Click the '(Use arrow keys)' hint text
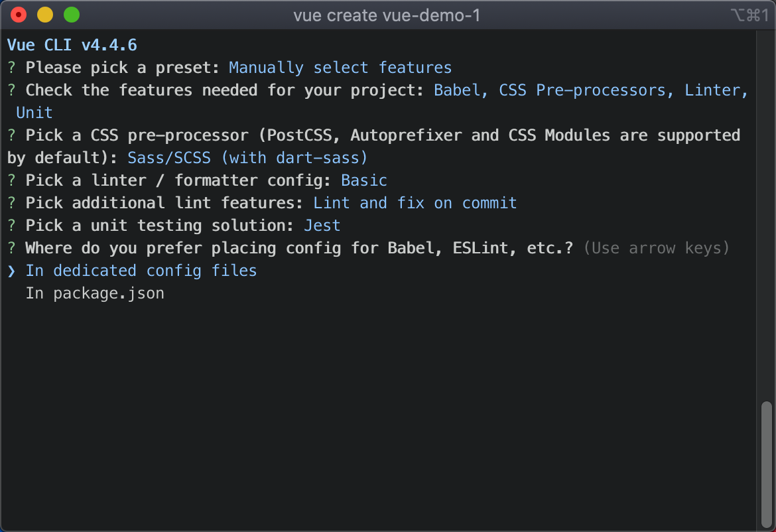The image size is (776, 532). tap(656, 248)
